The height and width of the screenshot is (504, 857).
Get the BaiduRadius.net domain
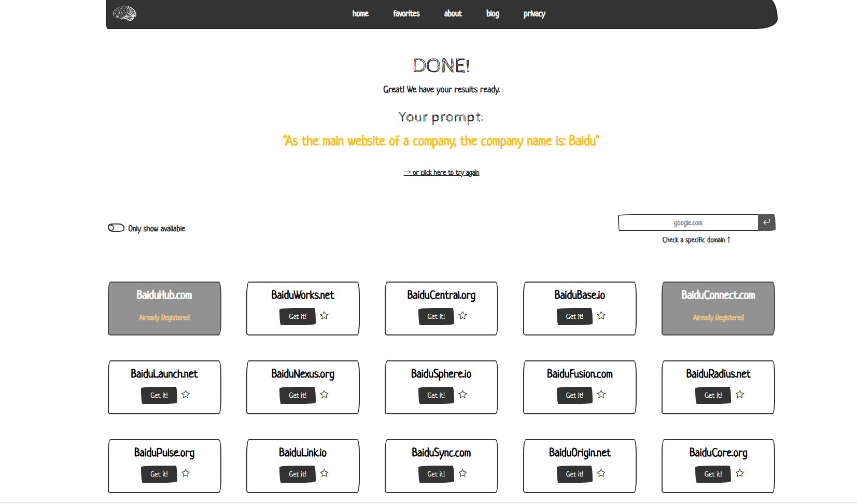(x=712, y=395)
